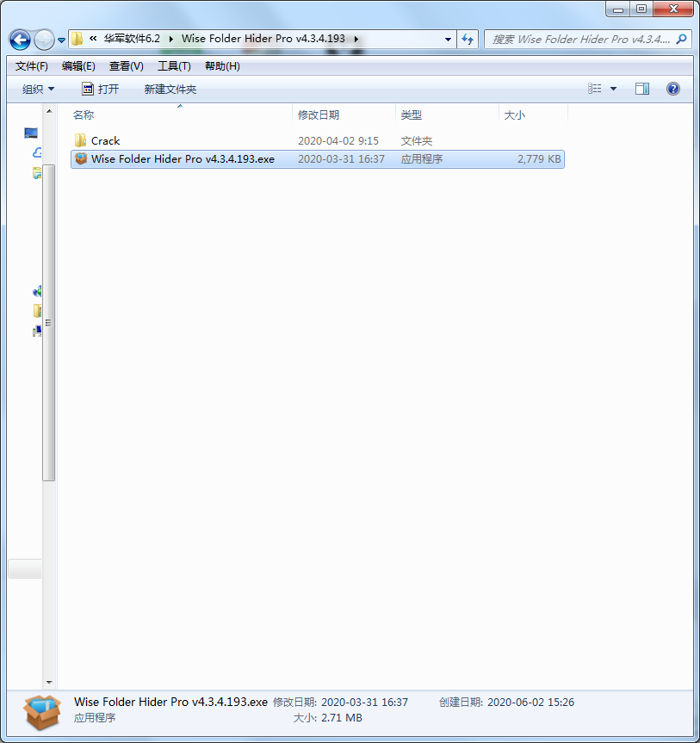Select Wise Folder Hider Pro v4.3.4.193 breadcrumb

263,39
